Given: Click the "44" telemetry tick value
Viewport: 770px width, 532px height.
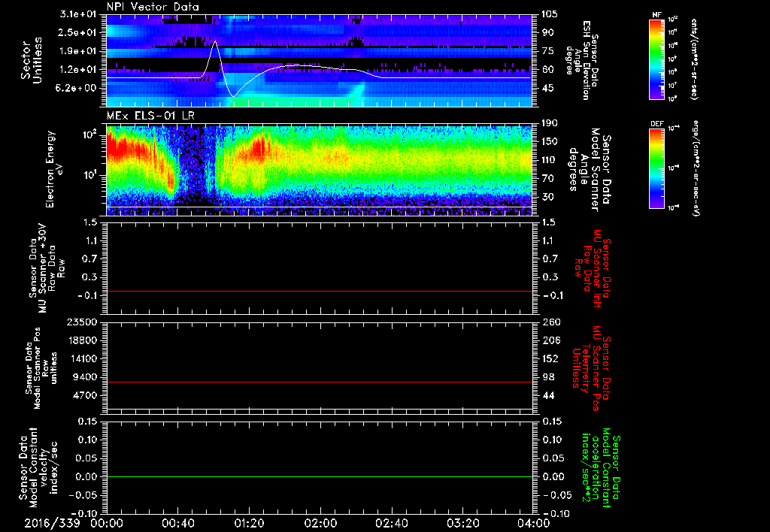Looking at the screenshot, I should point(547,395).
